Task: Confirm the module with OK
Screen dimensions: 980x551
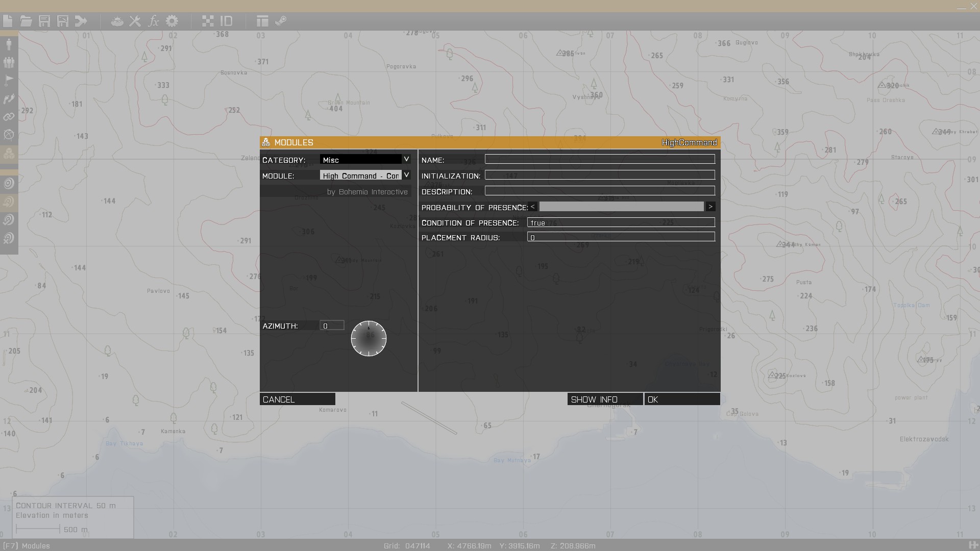Action: point(682,399)
